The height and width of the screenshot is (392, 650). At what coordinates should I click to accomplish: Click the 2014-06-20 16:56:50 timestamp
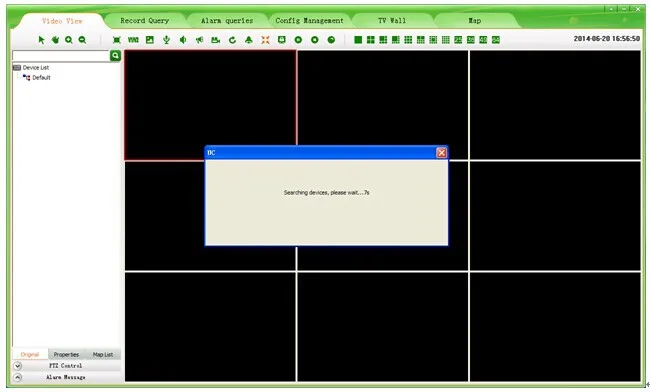606,39
